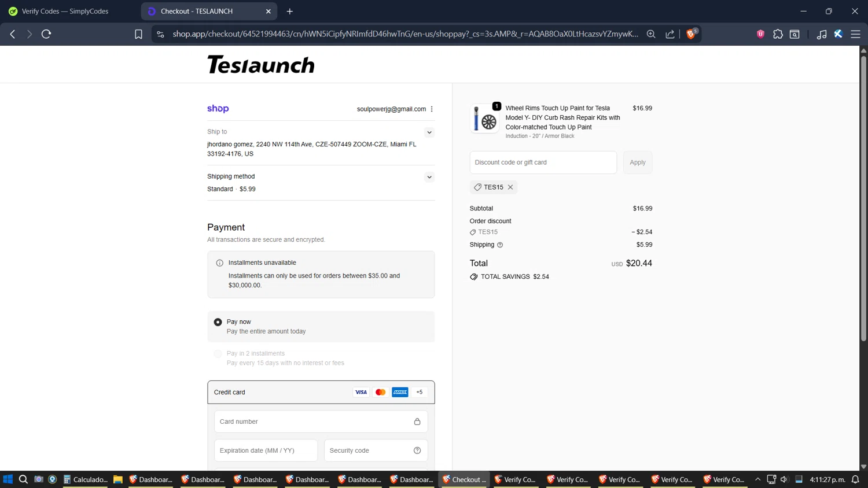Open the volume control in tray
868x488 pixels.
[784, 479]
